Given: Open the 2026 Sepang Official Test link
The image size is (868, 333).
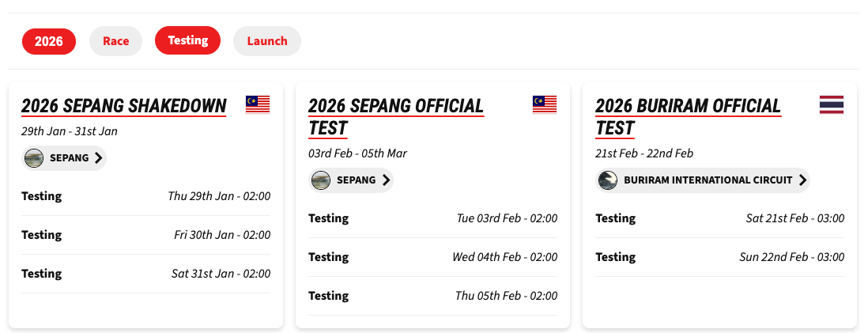Looking at the screenshot, I should point(395,116).
